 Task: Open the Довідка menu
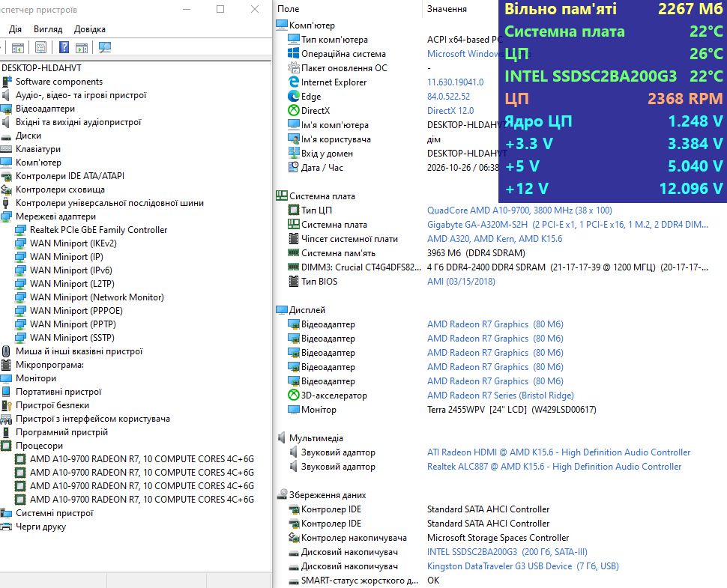(89, 29)
